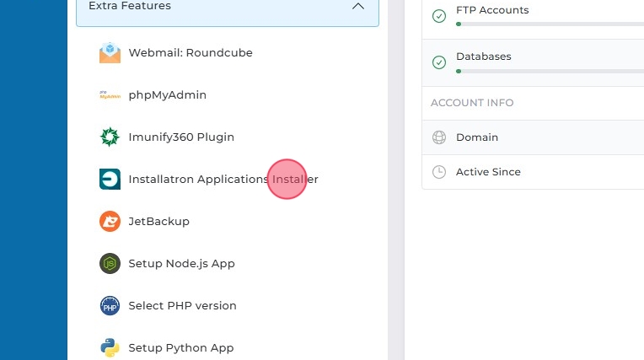Click the clock icon beside Active Since

[x=438, y=172]
